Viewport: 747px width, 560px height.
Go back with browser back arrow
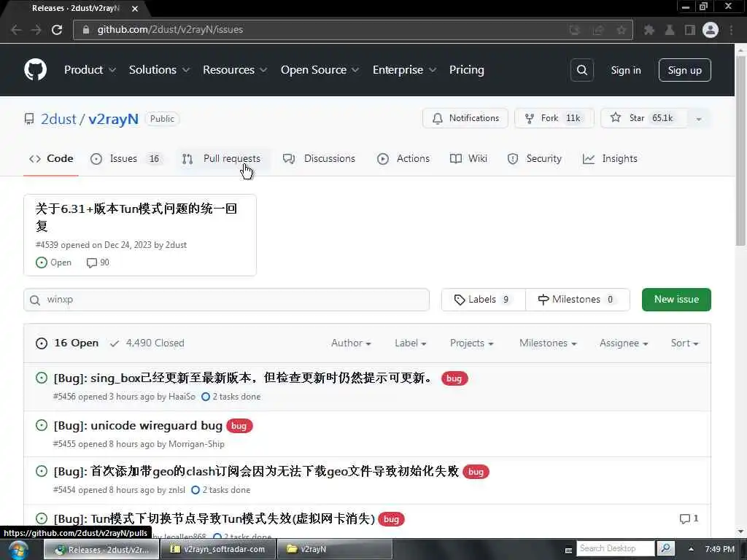(x=16, y=29)
